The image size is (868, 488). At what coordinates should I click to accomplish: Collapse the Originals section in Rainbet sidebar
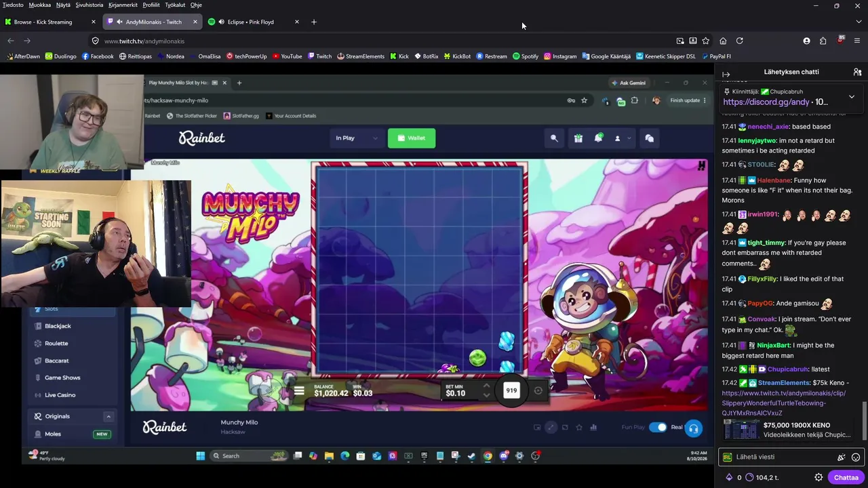coord(108,416)
